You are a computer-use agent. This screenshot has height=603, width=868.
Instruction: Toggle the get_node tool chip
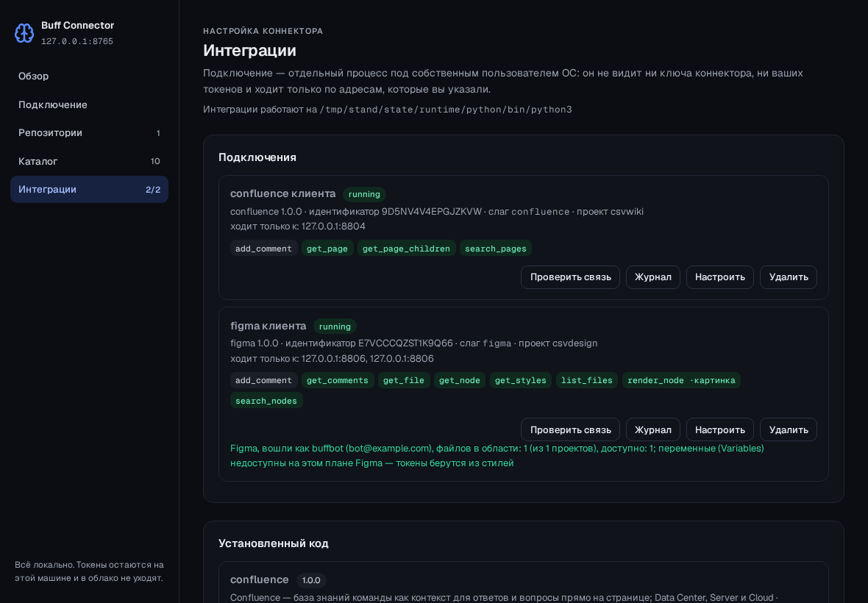(460, 380)
